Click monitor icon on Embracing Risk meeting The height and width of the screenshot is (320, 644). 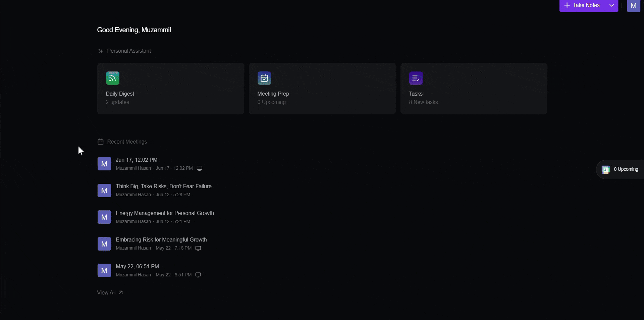198,248
